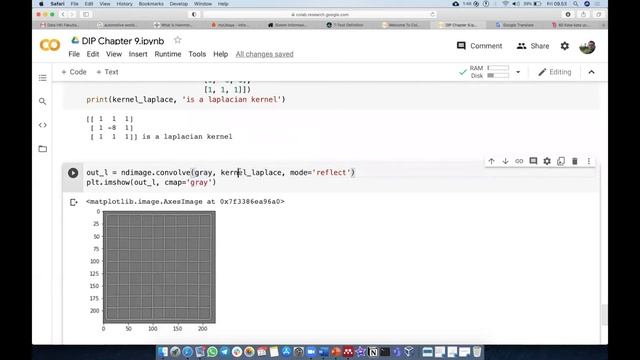Click the Disk usage bar
The image size is (640, 360).
(498, 76)
